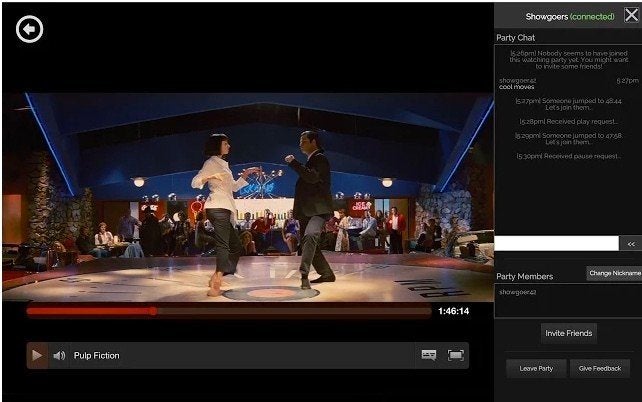The image size is (642, 402).
Task: Select the 'cool moves' chat message
Action: pos(517,87)
